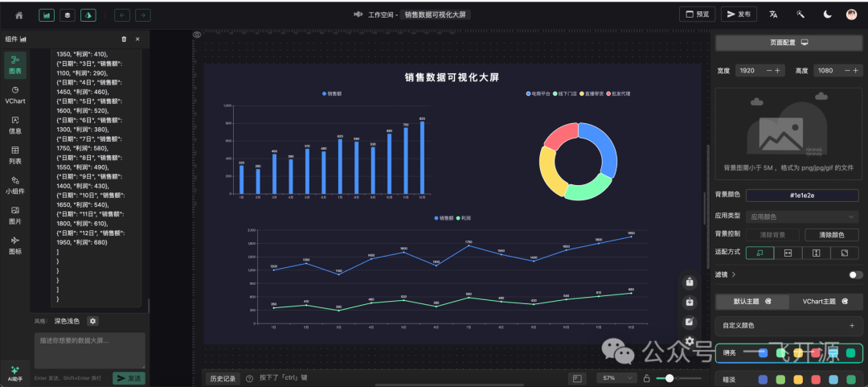Expand the 滤镜 filter section
The image size is (868, 387).
pos(725,274)
